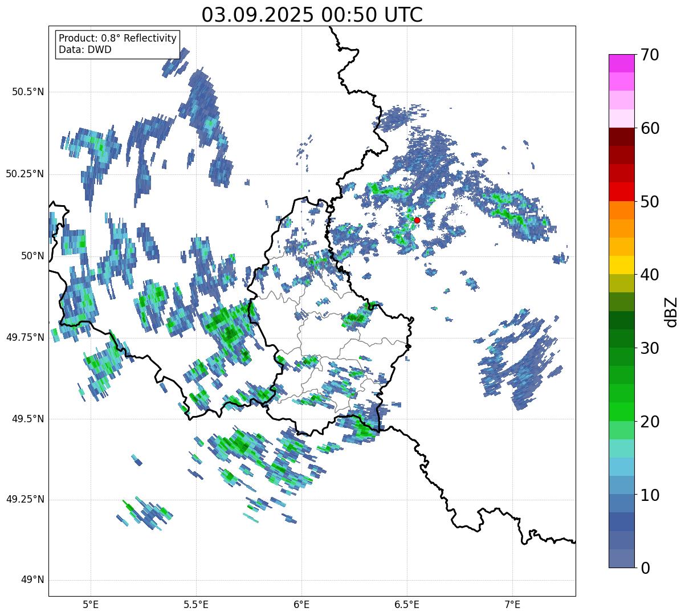Click the longitude label 7°E
The width and height of the screenshot is (685, 616).
point(512,604)
